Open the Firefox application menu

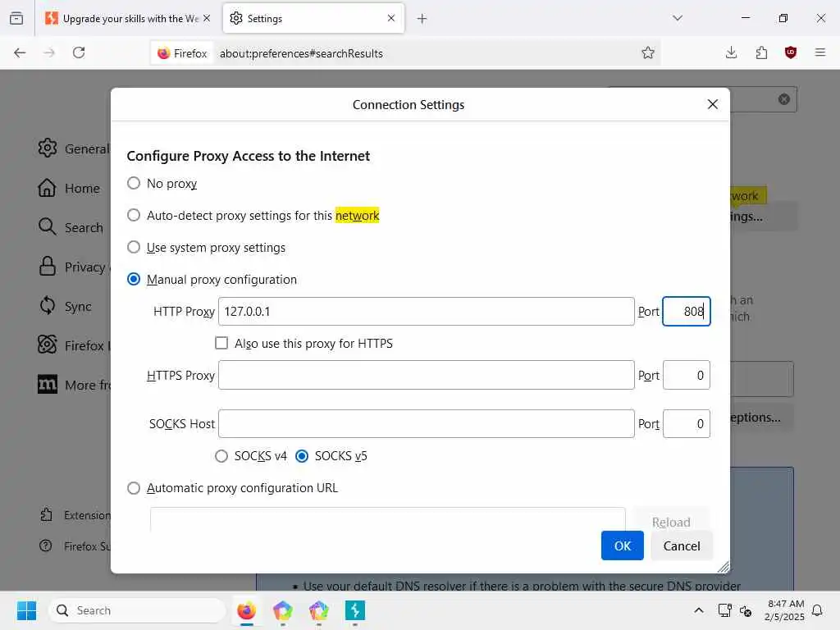[x=820, y=52]
